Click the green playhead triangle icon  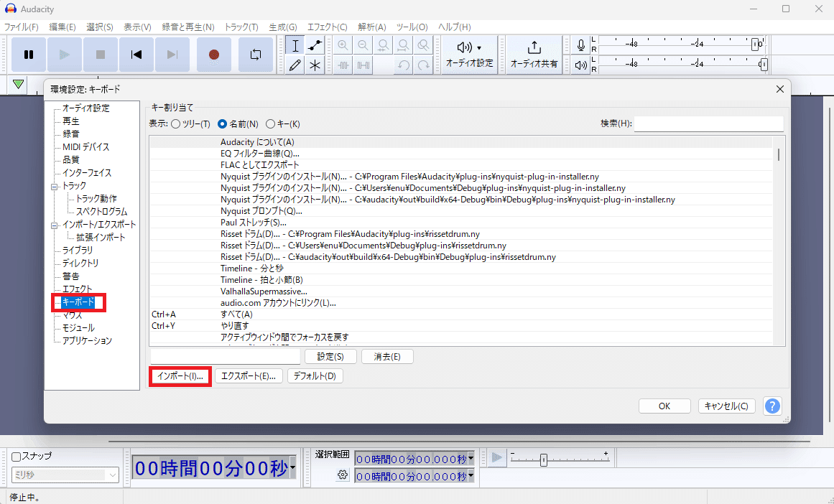coord(18,84)
